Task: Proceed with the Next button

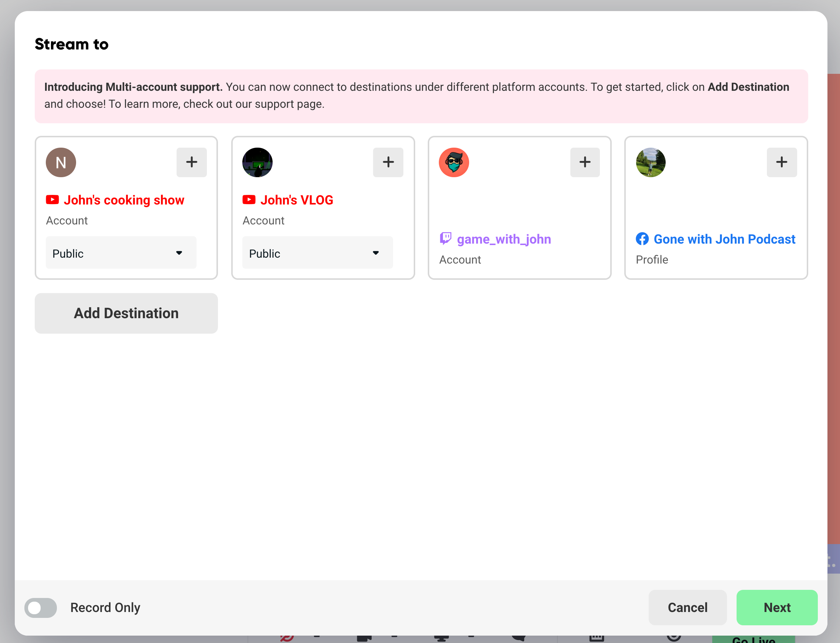Action: click(x=777, y=608)
